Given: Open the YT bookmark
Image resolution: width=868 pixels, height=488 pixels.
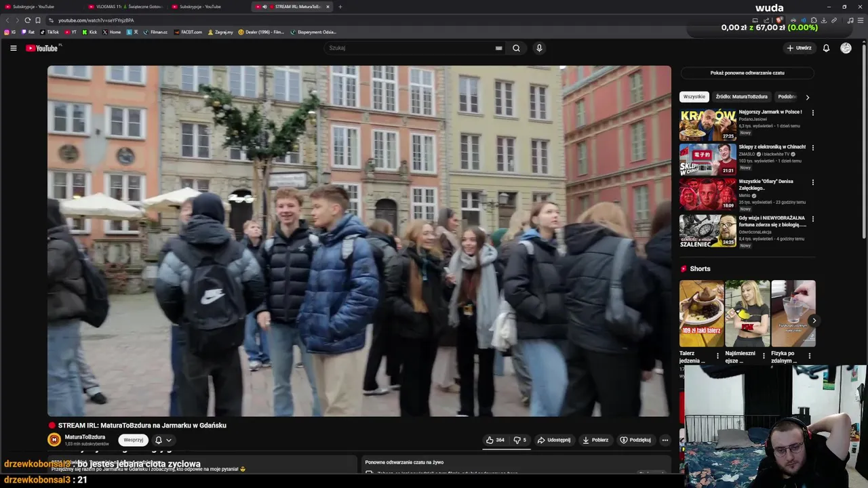Looking at the screenshot, I should (x=71, y=32).
